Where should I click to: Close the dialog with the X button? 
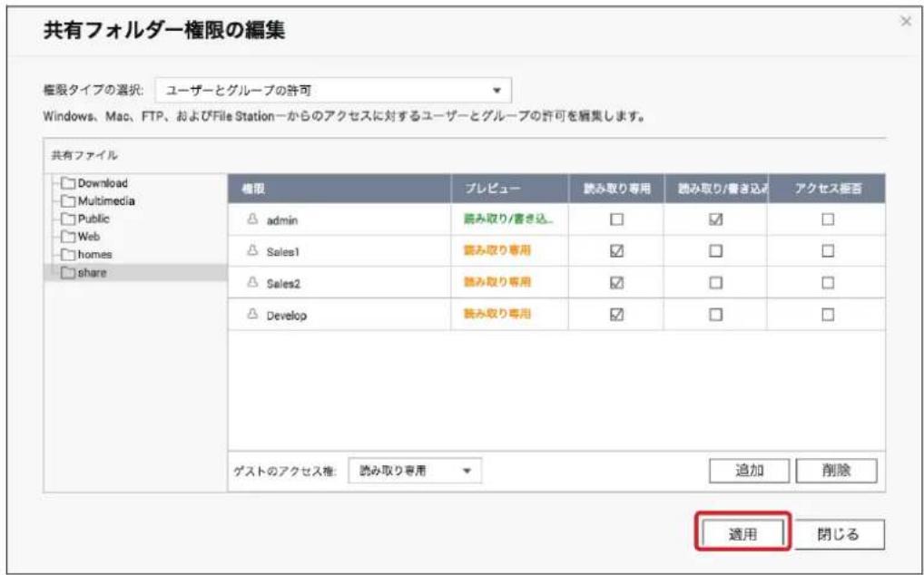(x=906, y=22)
